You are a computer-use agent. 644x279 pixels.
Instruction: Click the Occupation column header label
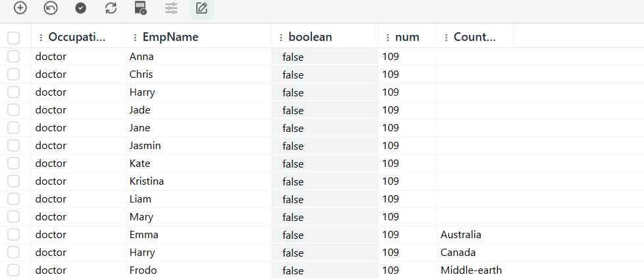[x=77, y=37]
